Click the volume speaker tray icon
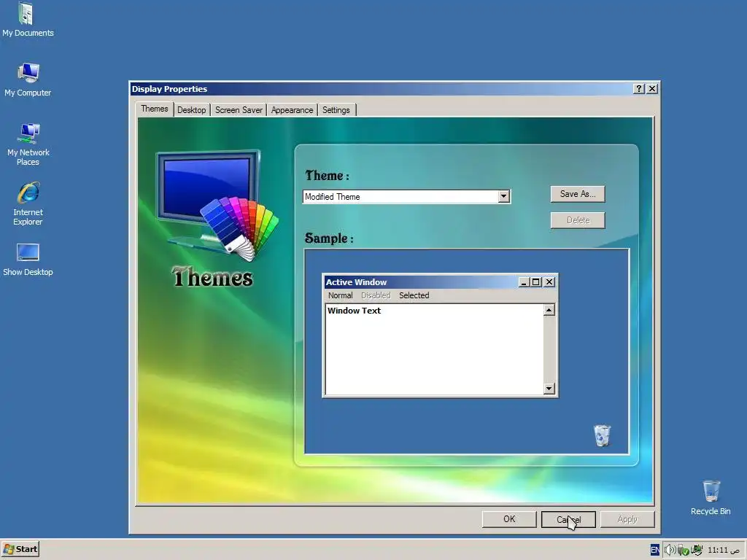Image resolution: width=747 pixels, height=560 pixels. tap(670, 550)
